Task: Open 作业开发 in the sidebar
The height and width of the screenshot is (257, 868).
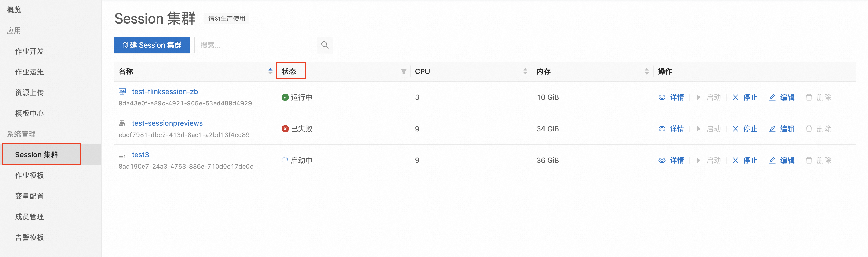Action: [x=29, y=51]
